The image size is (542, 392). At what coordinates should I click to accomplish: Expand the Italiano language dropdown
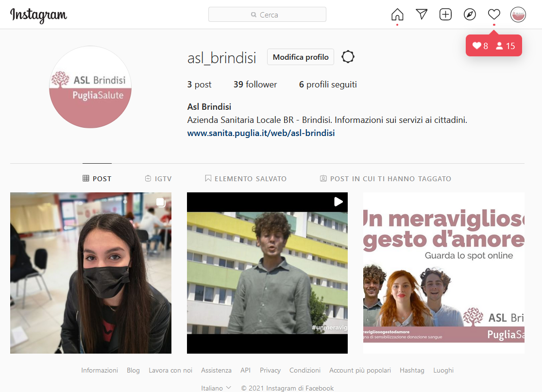[216, 388]
